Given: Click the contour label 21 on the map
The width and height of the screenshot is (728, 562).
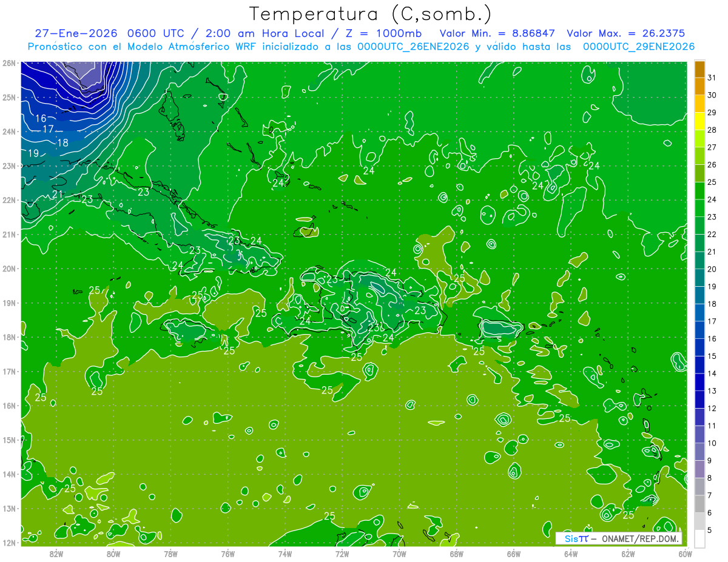Looking at the screenshot, I should click(56, 194).
